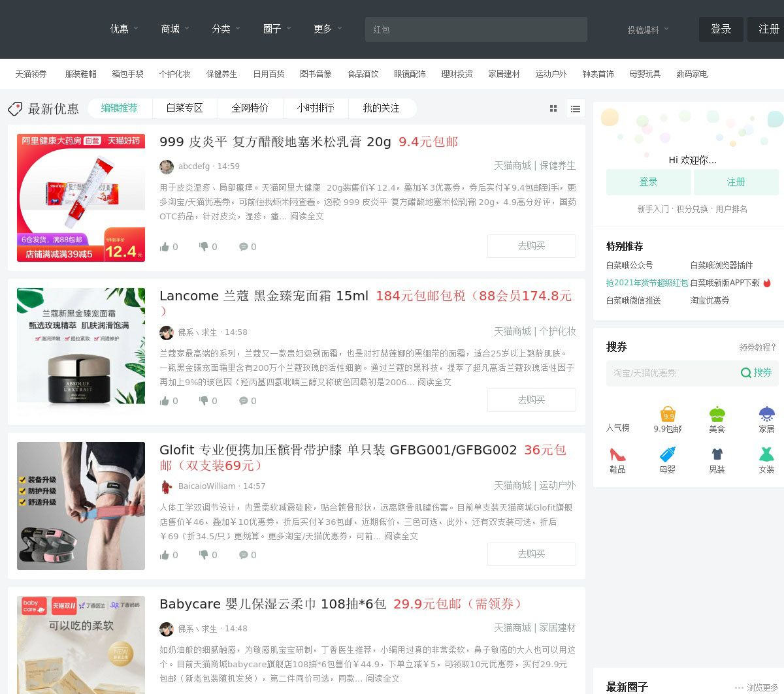Image resolution: width=784 pixels, height=694 pixels.
Task: Expand the 优惠 dropdown in top navigation
Action: 124,29
